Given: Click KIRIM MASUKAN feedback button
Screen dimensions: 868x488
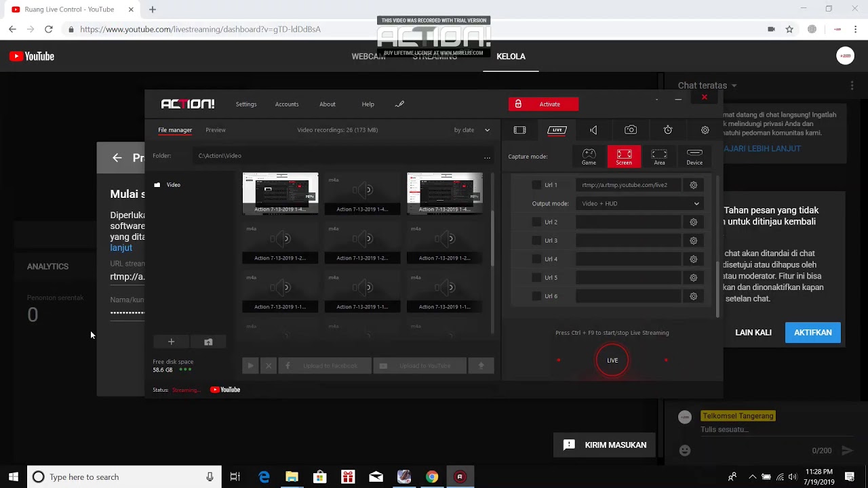Looking at the screenshot, I should click(605, 445).
